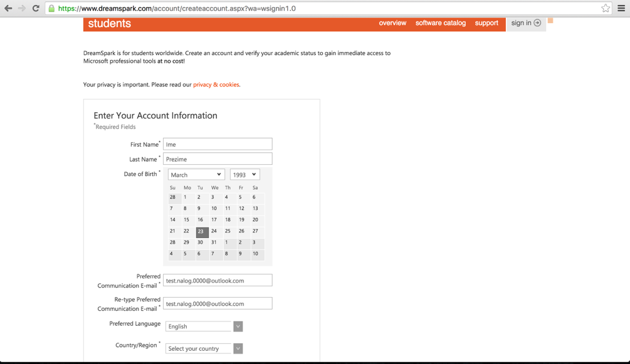Image resolution: width=630 pixels, height=364 pixels.
Task: Open the overview menu item
Action: [392, 23]
